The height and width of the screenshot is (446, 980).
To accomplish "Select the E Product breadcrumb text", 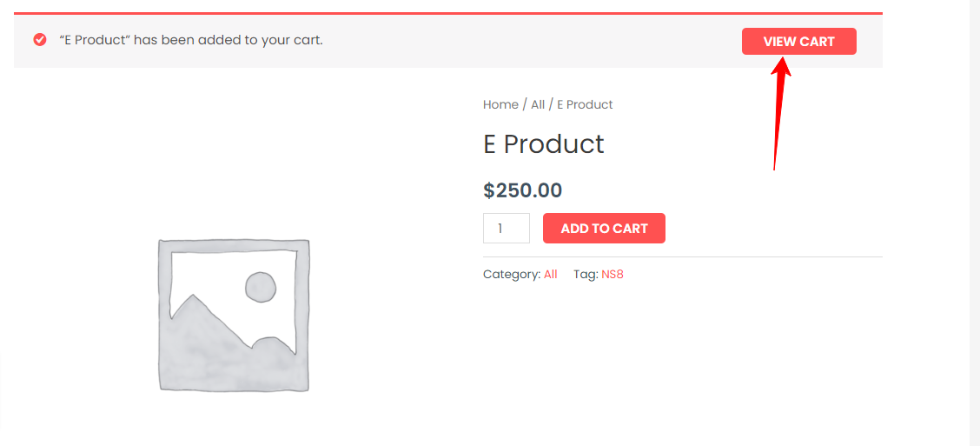I will 585,104.
